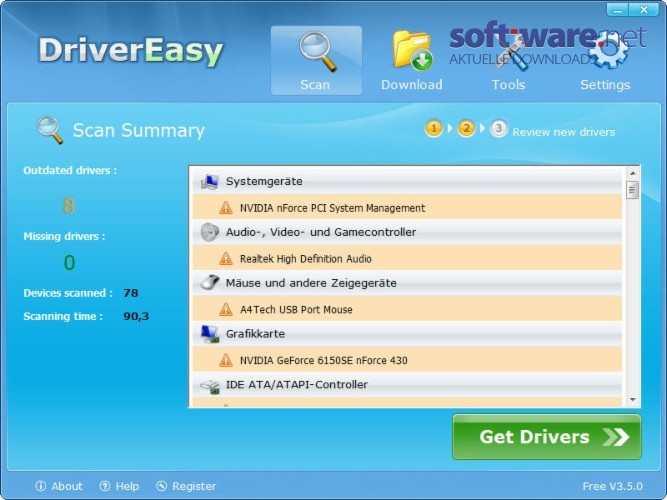
Task: Click the Download folder icon
Action: (x=412, y=50)
